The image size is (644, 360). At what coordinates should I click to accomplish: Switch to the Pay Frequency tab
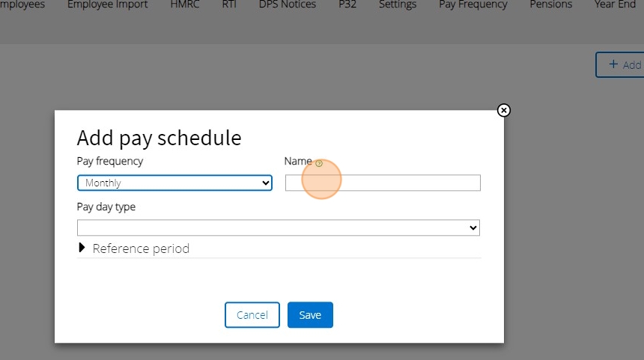(x=473, y=4)
